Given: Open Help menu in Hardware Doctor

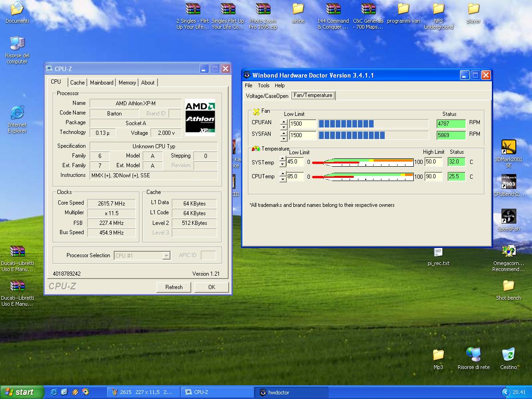Looking at the screenshot, I should coord(279,85).
